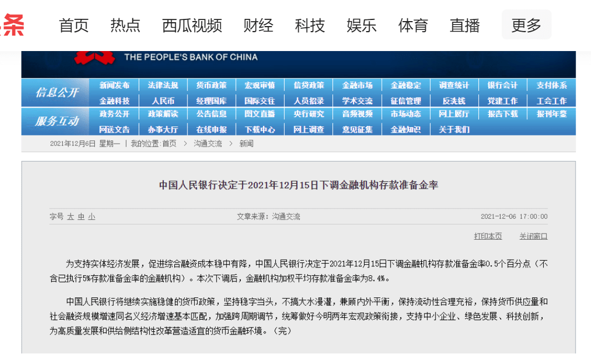The height and width of the screenshot is (364, 591).
Task: Open the 货币政策 menu item
Action: point(211,85)
